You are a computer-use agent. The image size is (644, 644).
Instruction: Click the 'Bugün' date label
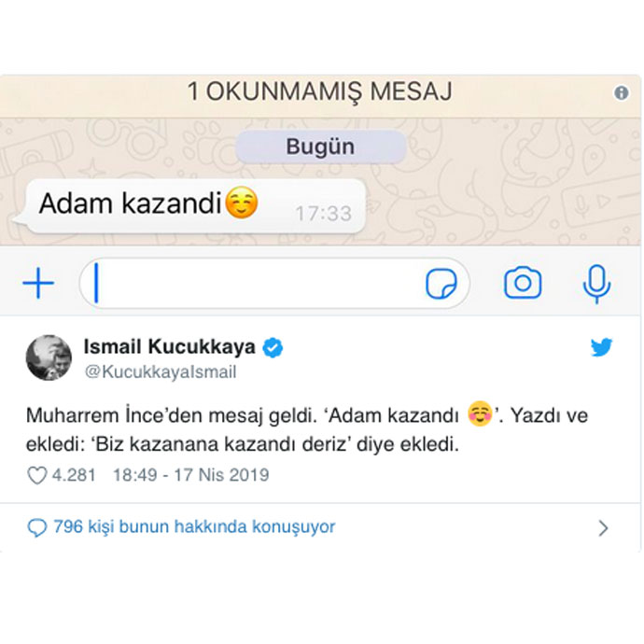pos(321,147)
